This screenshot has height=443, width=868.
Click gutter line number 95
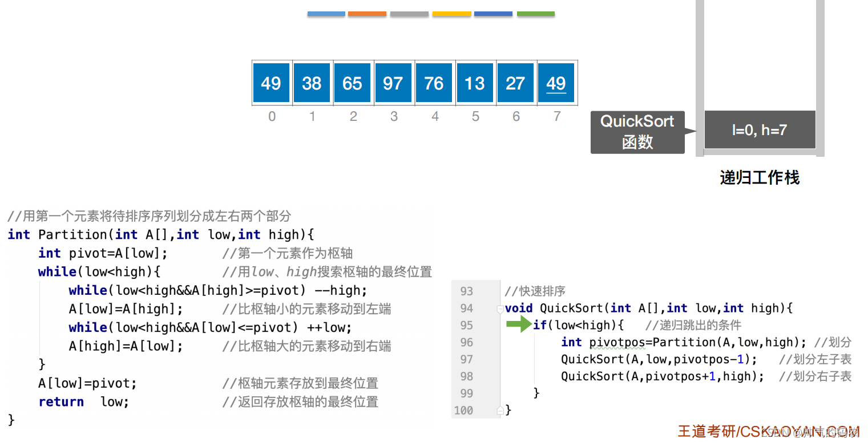[467, 325]
